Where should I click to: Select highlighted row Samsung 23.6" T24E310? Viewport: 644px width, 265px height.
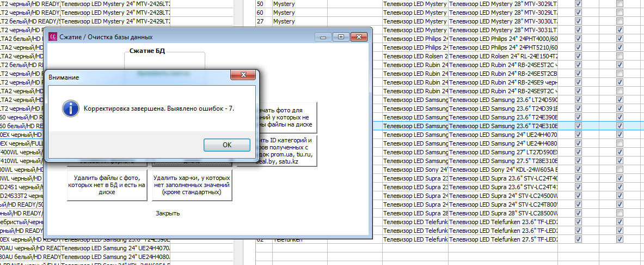tap(503, 125)
